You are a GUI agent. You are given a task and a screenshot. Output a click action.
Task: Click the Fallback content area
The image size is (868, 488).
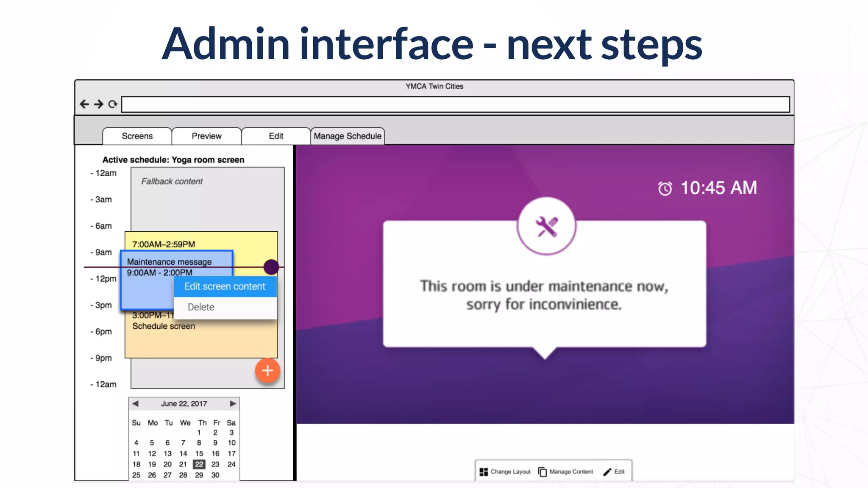[207, 198]
